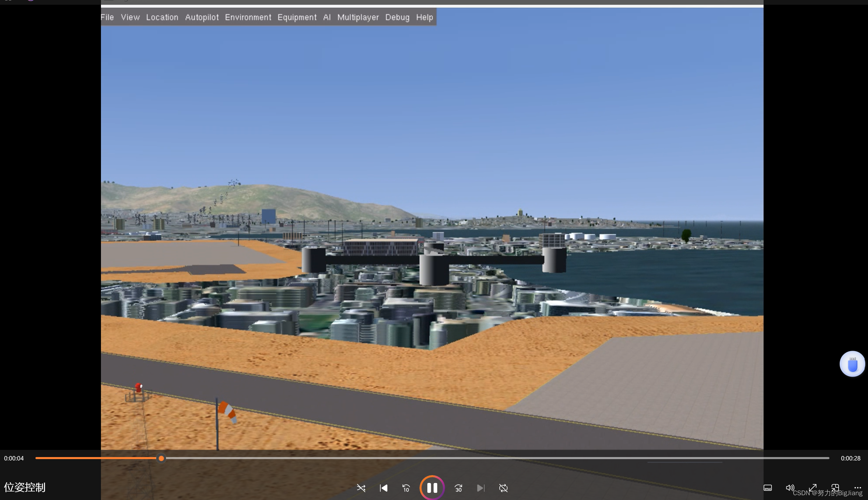Open the volume control
868x500 pixels.
pos(790,488)
